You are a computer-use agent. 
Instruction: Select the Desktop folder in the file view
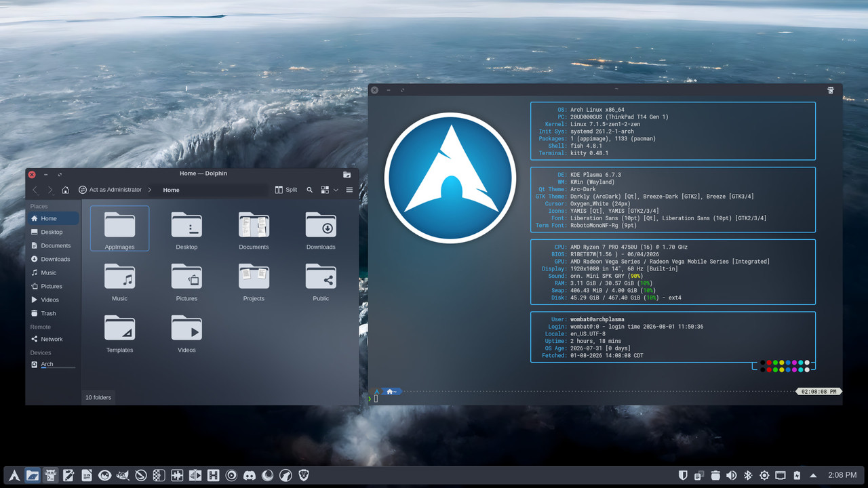click(x=186, y=229)
